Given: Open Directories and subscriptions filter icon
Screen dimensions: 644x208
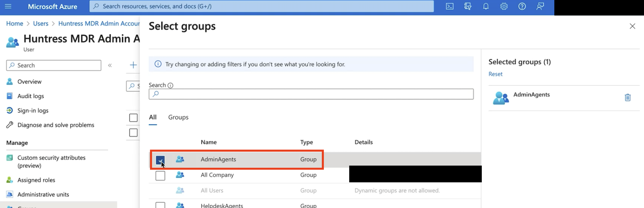Looking at the screenshot, I should tap(468, 6).
